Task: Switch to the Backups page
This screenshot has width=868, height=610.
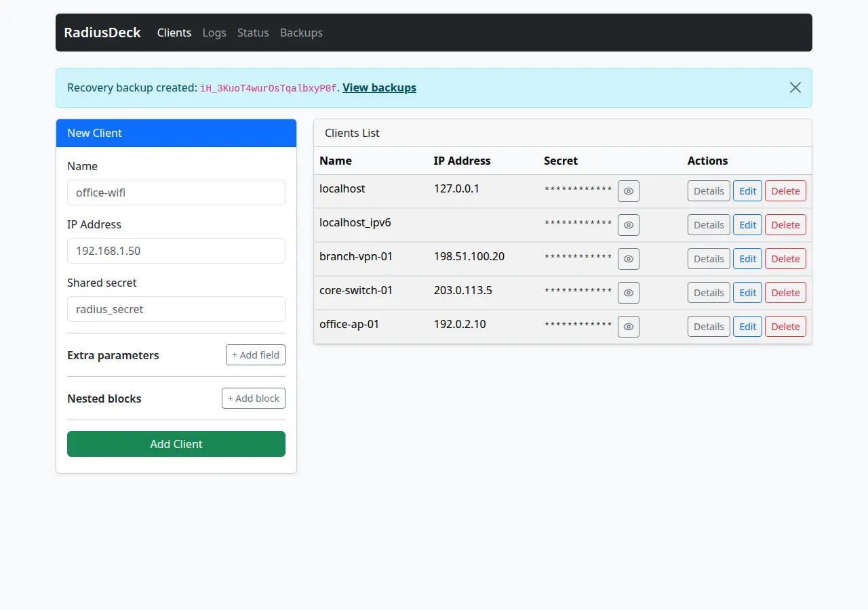Action: point(301,33)
